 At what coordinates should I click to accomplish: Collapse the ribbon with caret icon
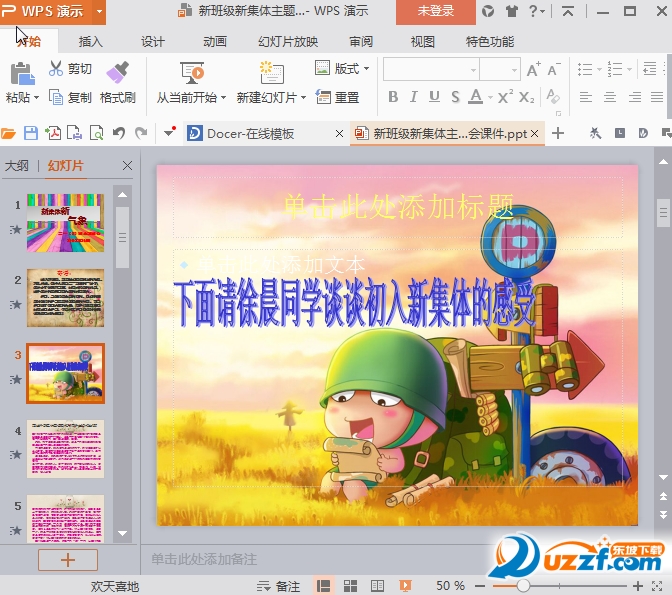(568, 12)
